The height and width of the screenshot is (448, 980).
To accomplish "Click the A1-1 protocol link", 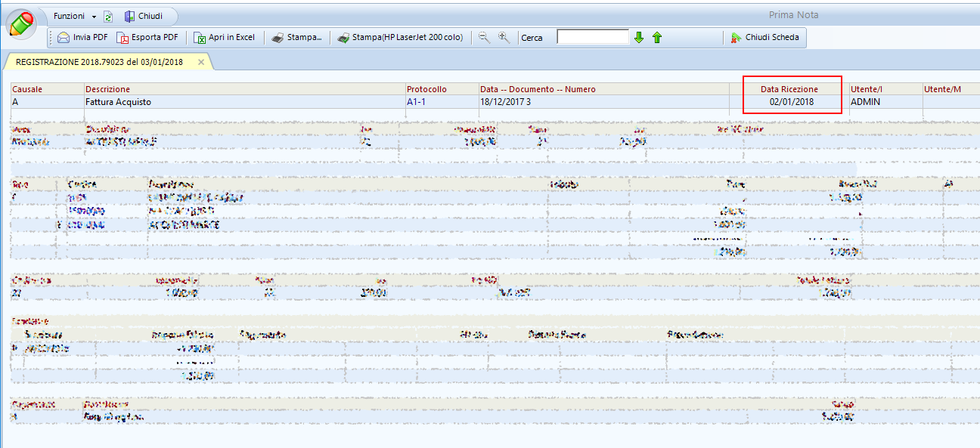I will pos(417,102).
